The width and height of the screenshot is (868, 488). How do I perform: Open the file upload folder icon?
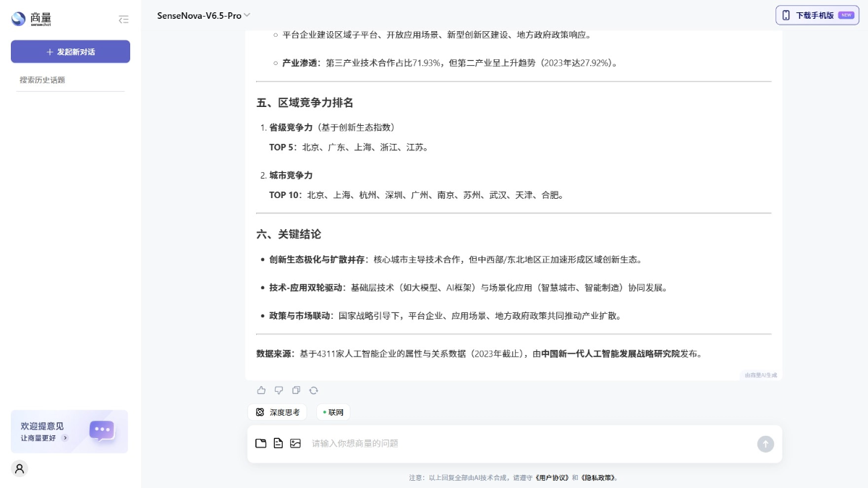point(261,443)
